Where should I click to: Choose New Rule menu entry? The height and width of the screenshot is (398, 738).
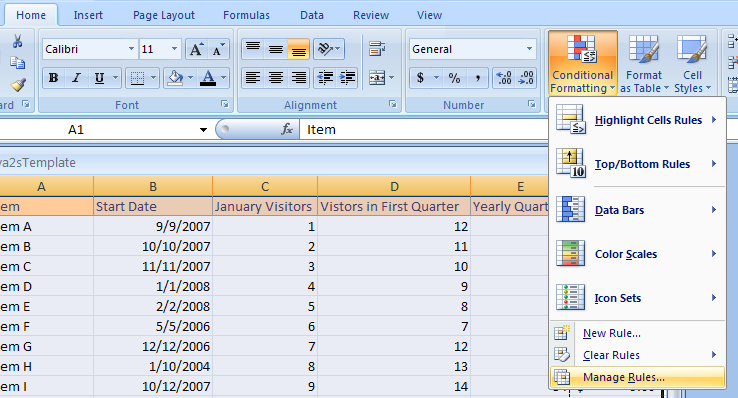pyautogui.click(x=637, y=333)
